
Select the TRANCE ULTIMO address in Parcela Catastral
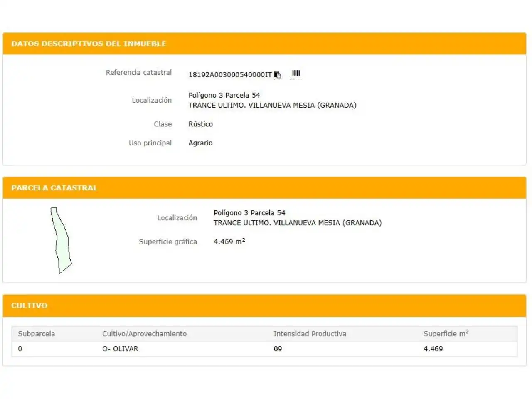(x=298, y=223)
